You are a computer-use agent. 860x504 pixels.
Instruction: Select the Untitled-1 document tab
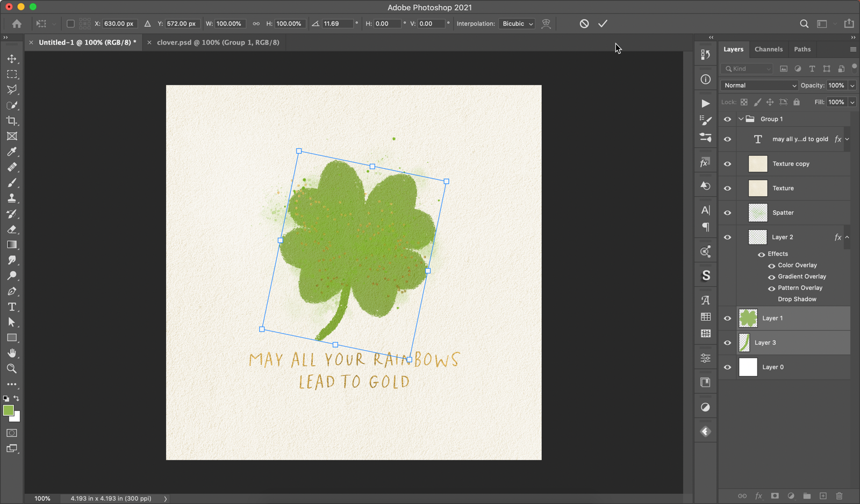(x=87, y=42)
